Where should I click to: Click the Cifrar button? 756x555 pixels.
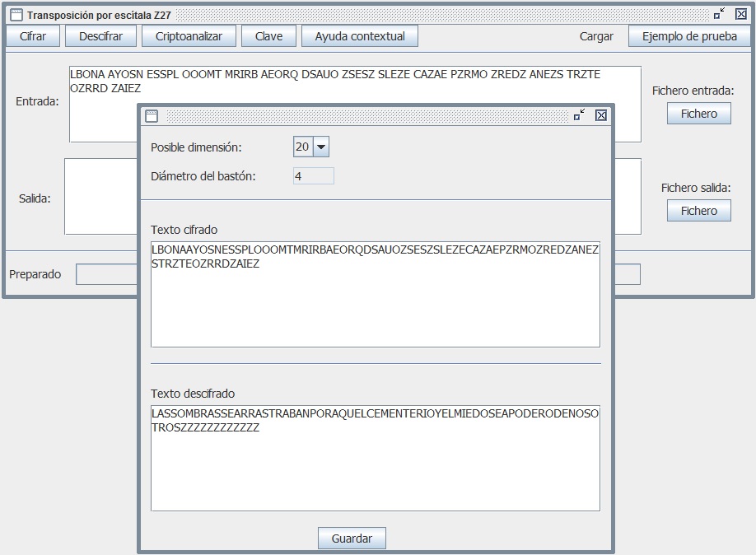[x=33, y=36]
